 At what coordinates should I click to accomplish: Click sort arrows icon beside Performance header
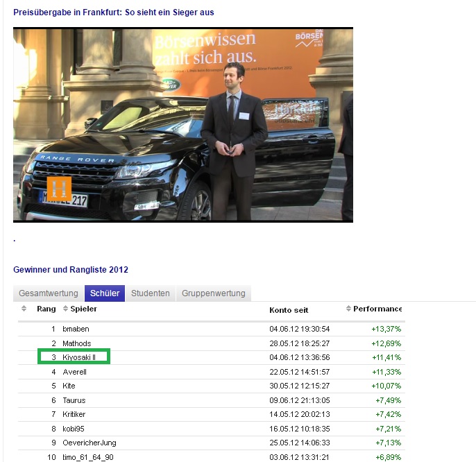[348, 309]
